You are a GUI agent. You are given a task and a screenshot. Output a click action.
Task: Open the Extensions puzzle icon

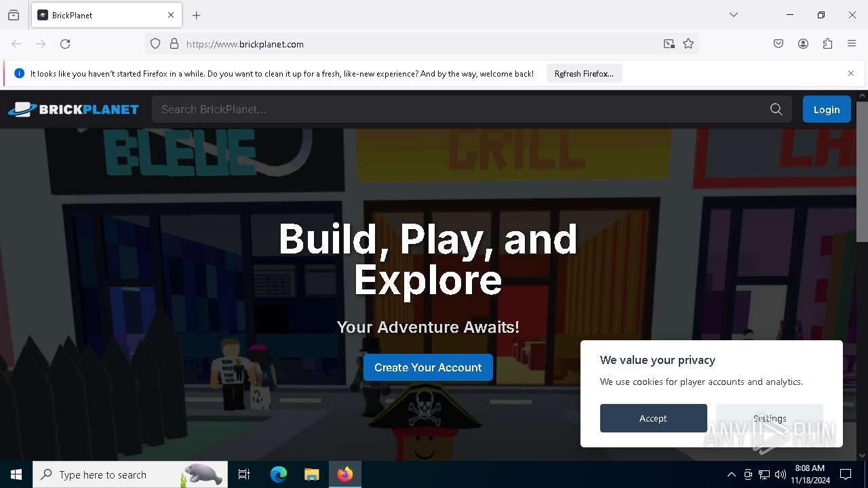827,44
